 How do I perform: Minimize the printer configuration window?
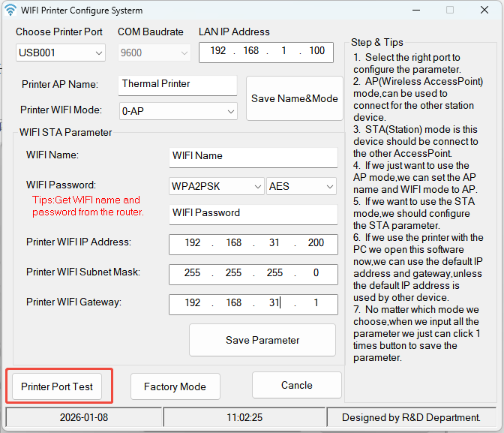pyautogui.click(x=415, y=11)
